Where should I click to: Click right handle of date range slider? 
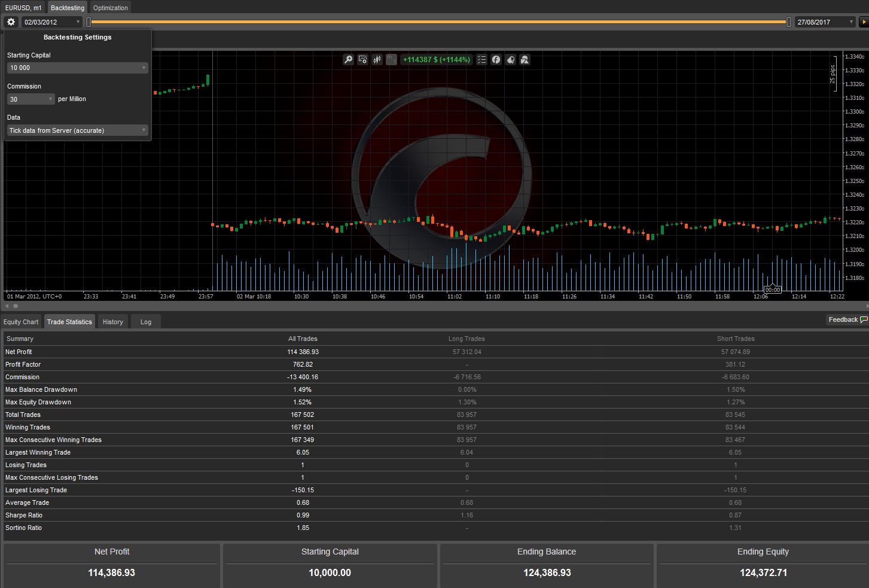[788, 22]
